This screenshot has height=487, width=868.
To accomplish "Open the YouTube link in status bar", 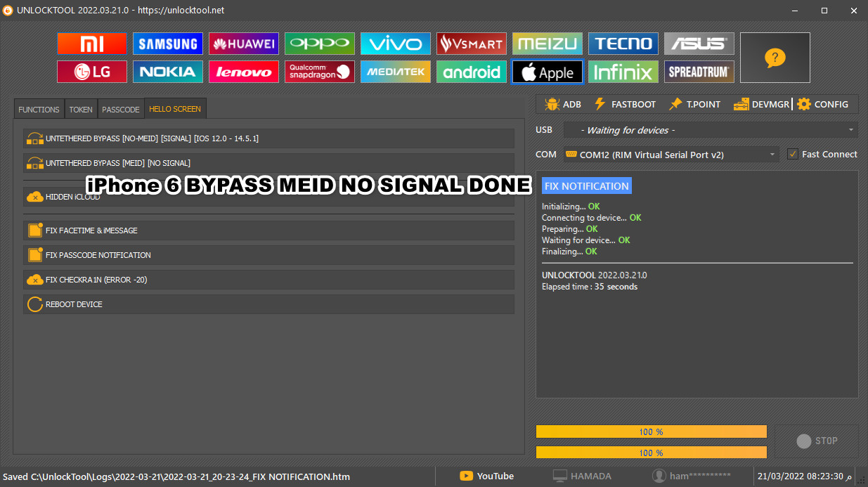I will pyautogui.click(x=487, y=476).
